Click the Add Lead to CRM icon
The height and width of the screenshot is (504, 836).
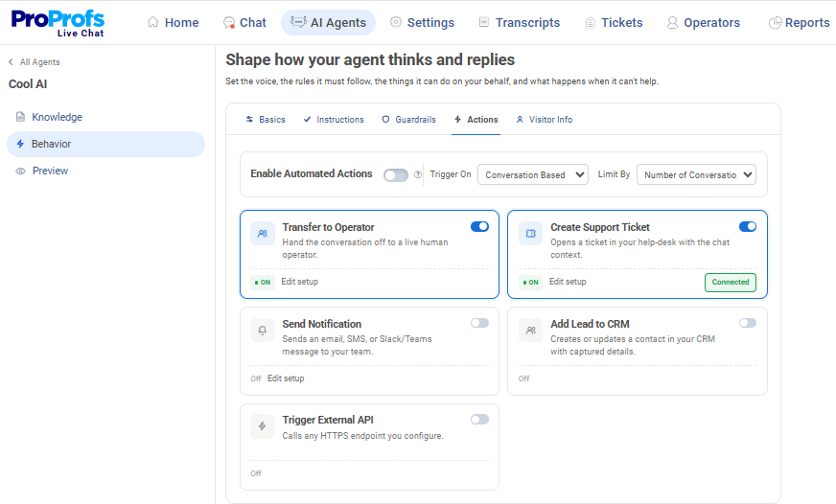click(530, 331)
